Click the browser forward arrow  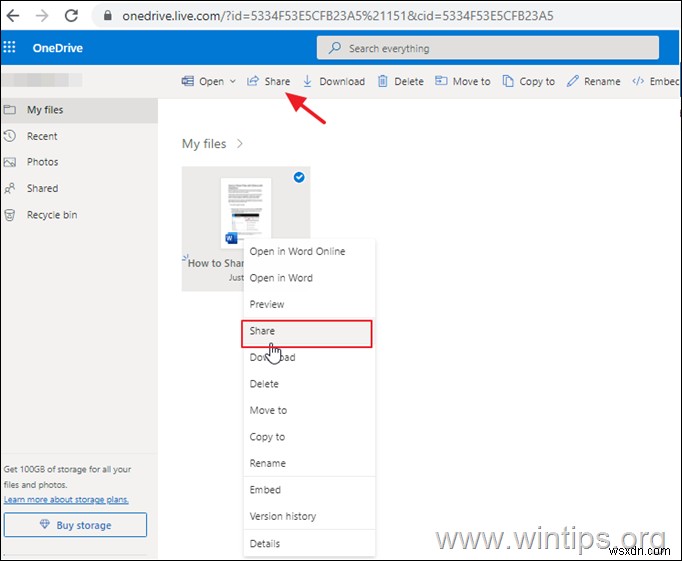[42, 16]
